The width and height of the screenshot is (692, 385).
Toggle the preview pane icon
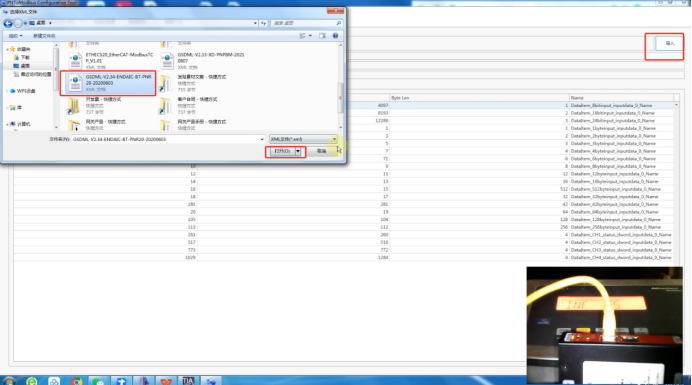coord(323,36)
